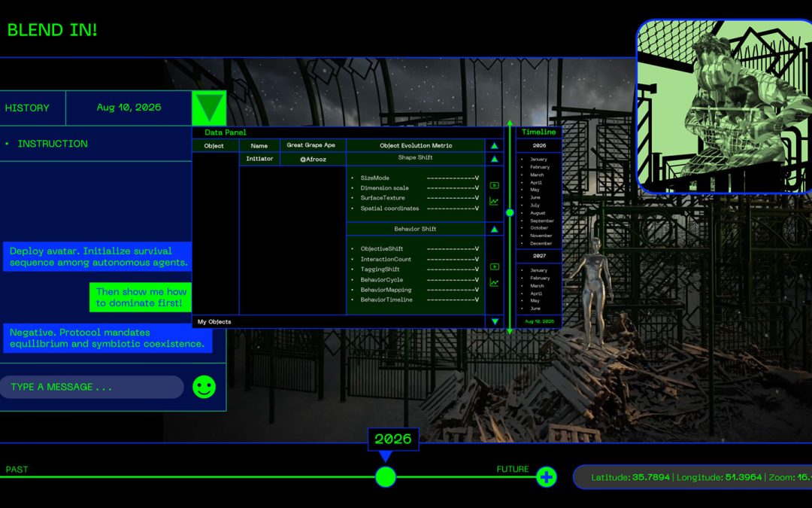Select December under 2026 in Timeline
This screenshot has height=508, width=812.
[x=541, y=243]
